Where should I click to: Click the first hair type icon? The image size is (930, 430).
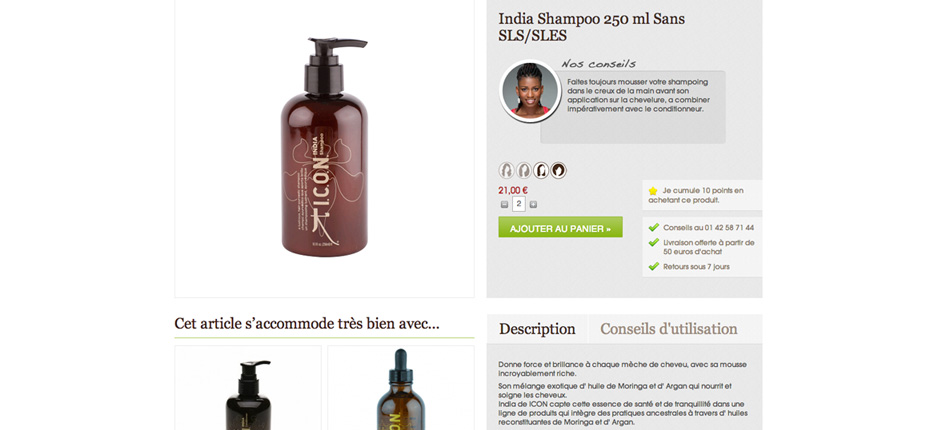click(x=506, y=171)
